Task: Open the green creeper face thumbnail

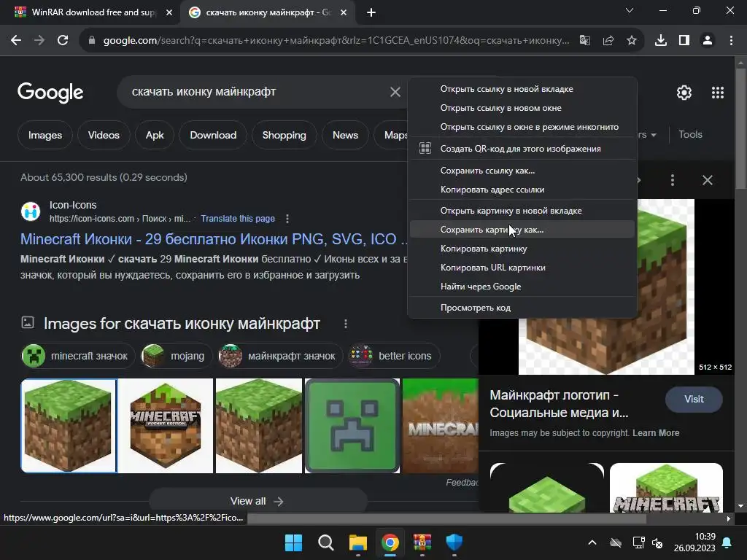Action: tap(352, 426)
